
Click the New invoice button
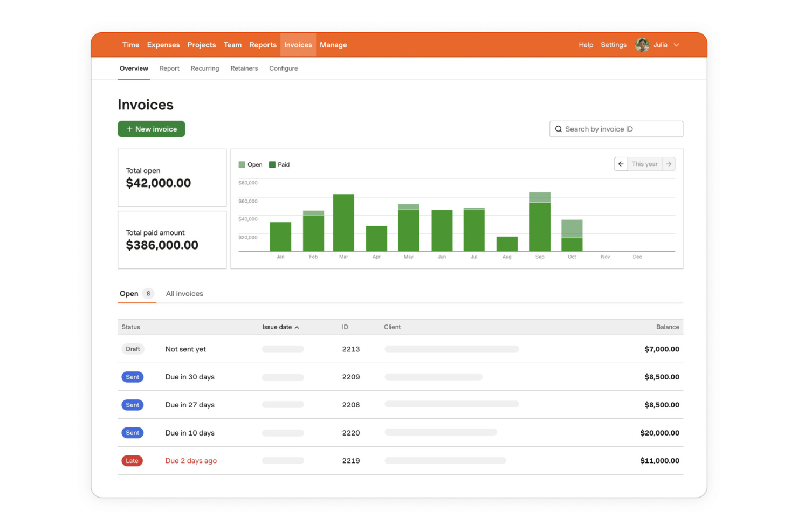click(x=151, y=129)
